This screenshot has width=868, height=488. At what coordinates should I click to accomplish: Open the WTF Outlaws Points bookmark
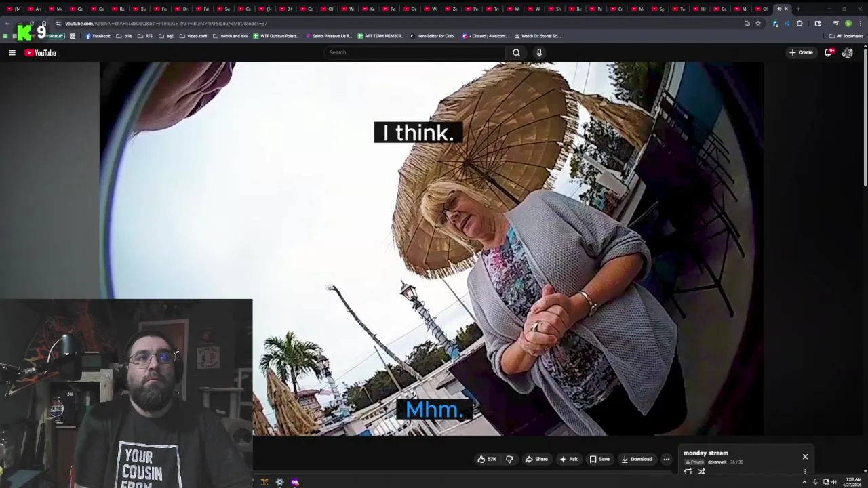[x=276, y=36]
